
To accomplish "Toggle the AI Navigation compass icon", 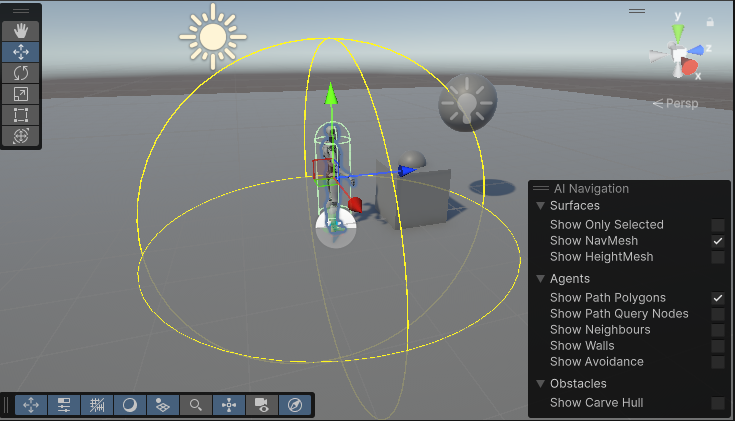I will click(295, 405).
